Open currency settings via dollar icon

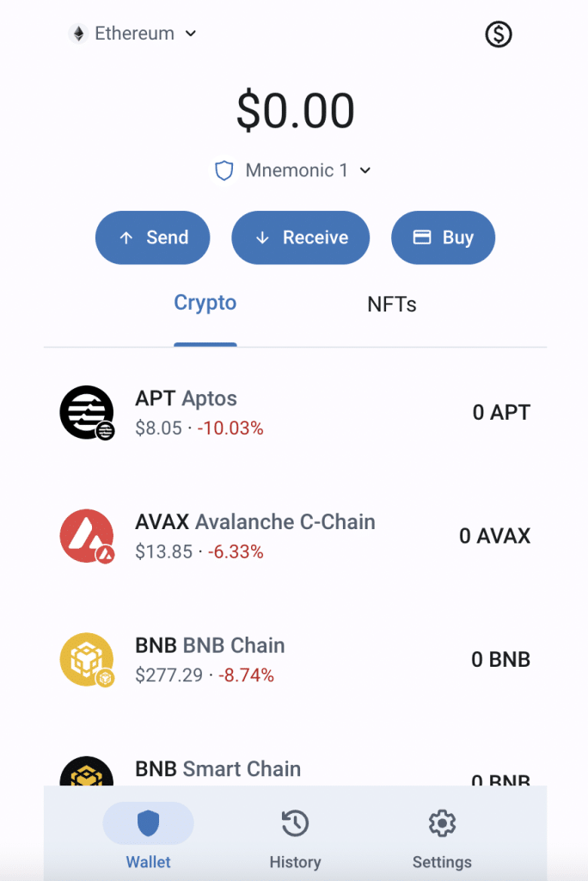(498, 34)
